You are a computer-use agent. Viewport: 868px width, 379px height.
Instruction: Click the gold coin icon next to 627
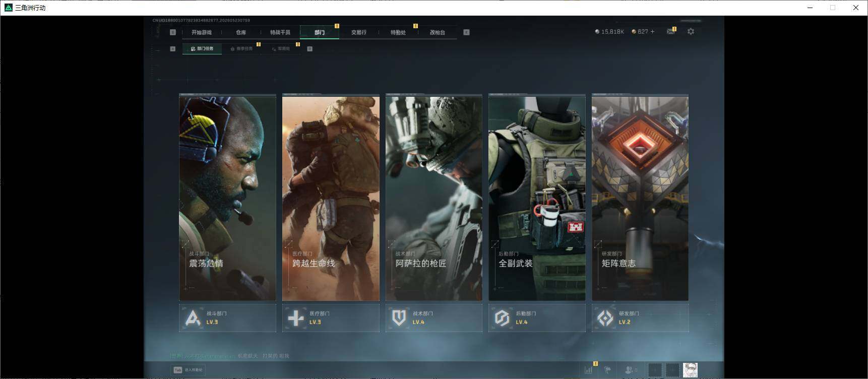click(634, 32)
